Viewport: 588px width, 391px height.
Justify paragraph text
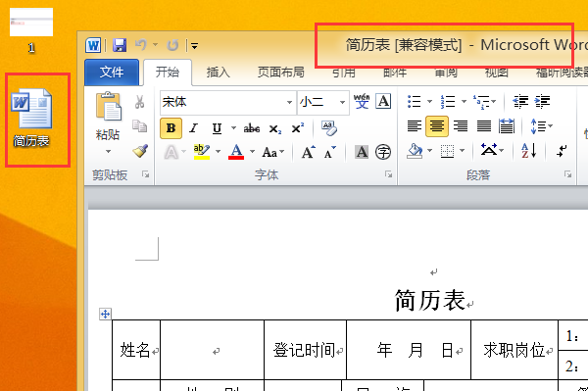[484, 126]
